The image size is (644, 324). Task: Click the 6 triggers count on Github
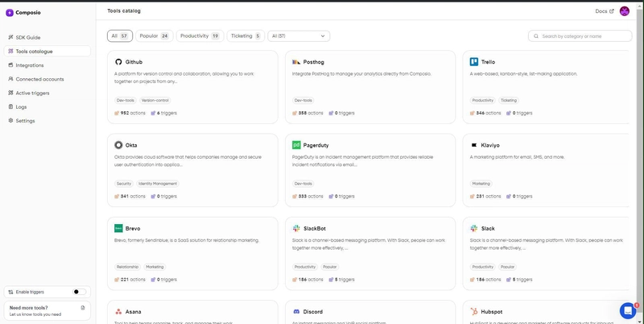pos(164,113)
